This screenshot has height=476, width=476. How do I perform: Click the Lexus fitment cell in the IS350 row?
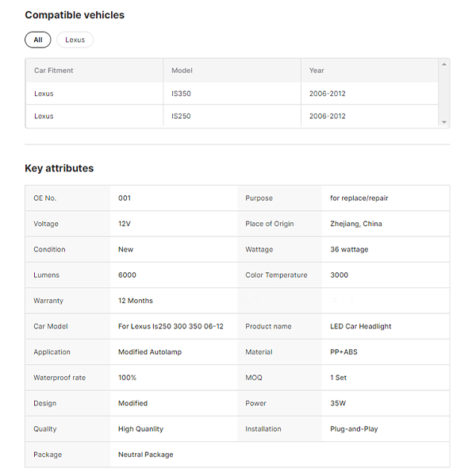(44, 94)
